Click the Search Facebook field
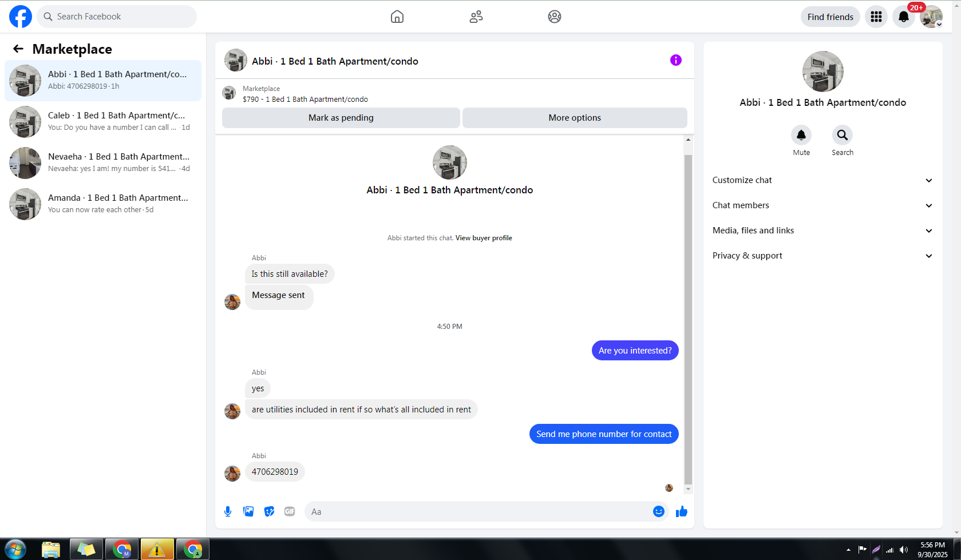The height and width of the screenshot is (560, 961). (117, 17)
